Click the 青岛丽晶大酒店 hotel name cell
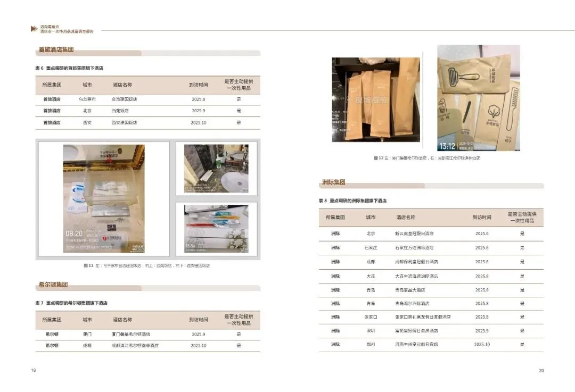 click(x=410, y=290)
